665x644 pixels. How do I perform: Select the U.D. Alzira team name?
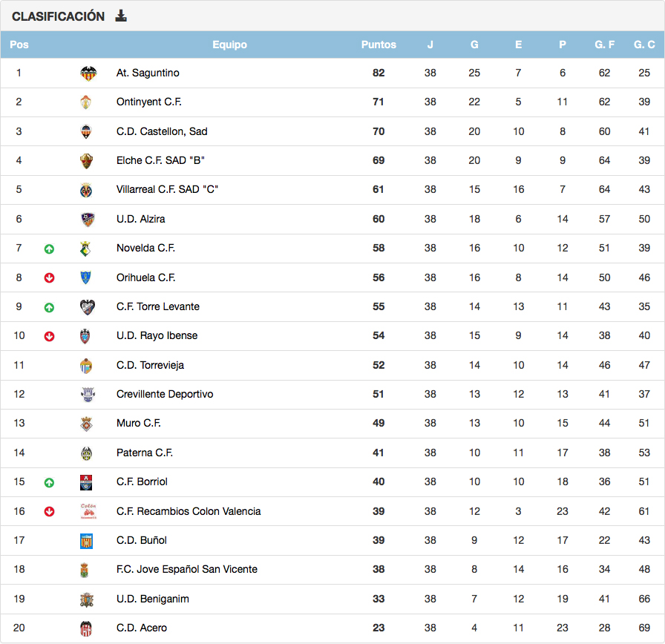[140, 219]
